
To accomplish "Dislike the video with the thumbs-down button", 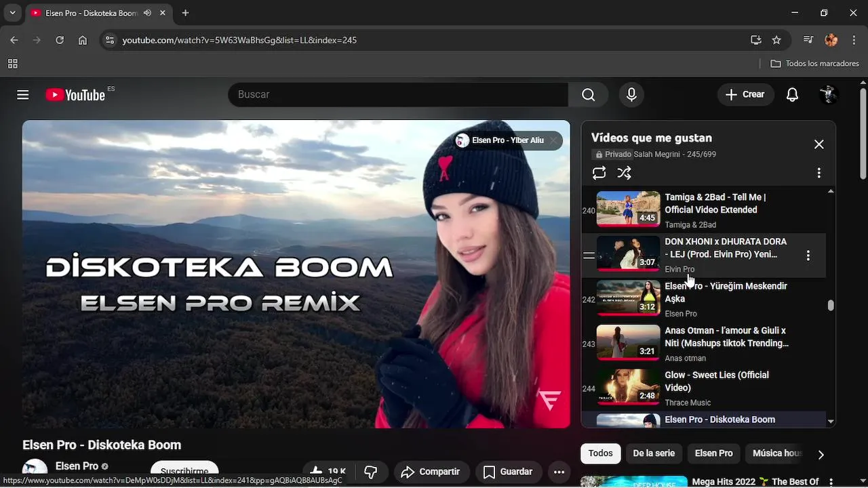I will (371, 472).
